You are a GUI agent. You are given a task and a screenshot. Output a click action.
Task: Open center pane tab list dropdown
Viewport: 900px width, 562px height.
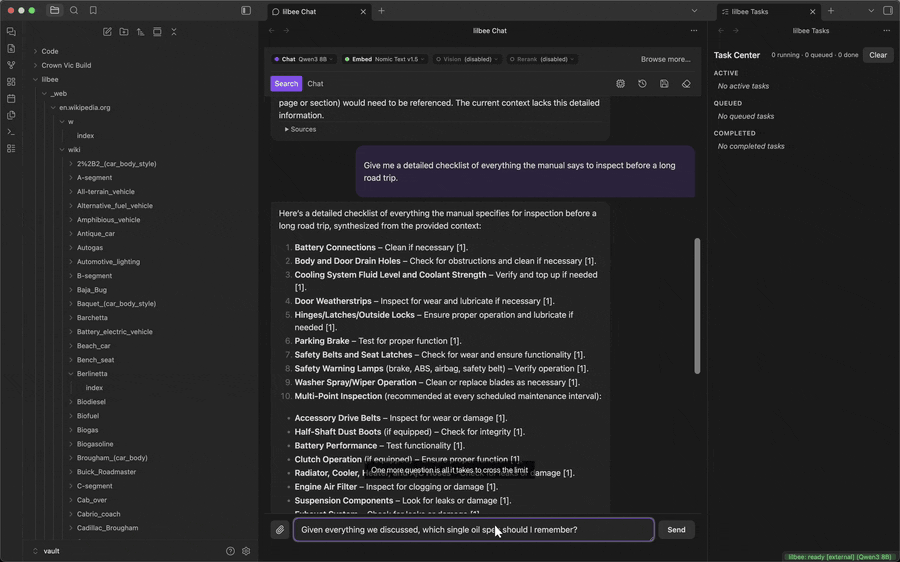pos(694,10)
